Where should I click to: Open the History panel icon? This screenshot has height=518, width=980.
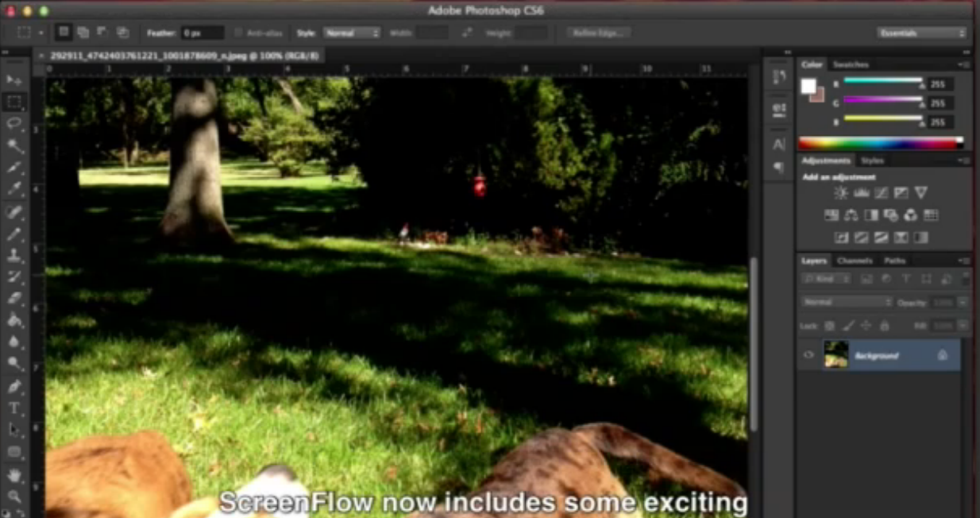779,77
